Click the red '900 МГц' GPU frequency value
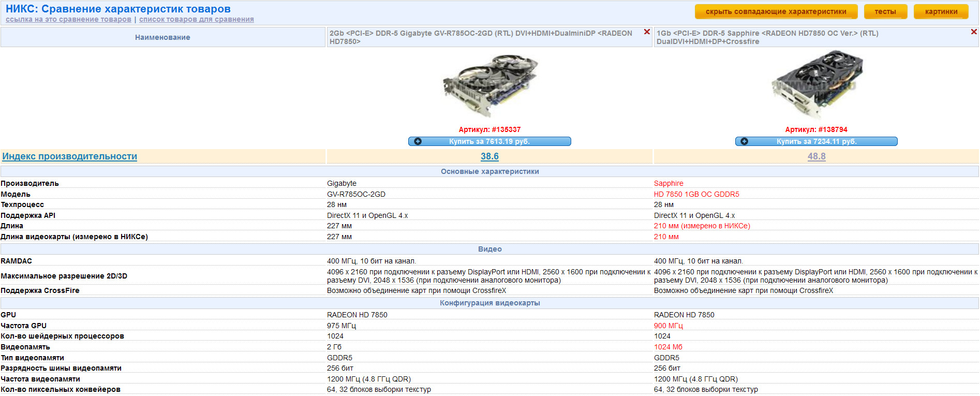Image resolution: width=980 pixels, height=396 pixels. point(669,326)
